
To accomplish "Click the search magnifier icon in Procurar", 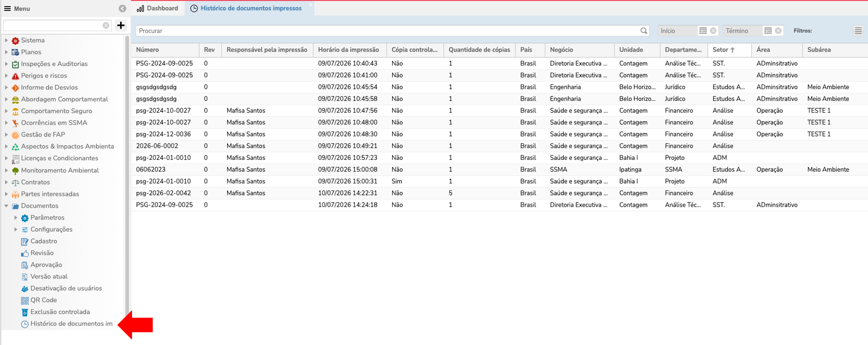I will coord(644,31).
